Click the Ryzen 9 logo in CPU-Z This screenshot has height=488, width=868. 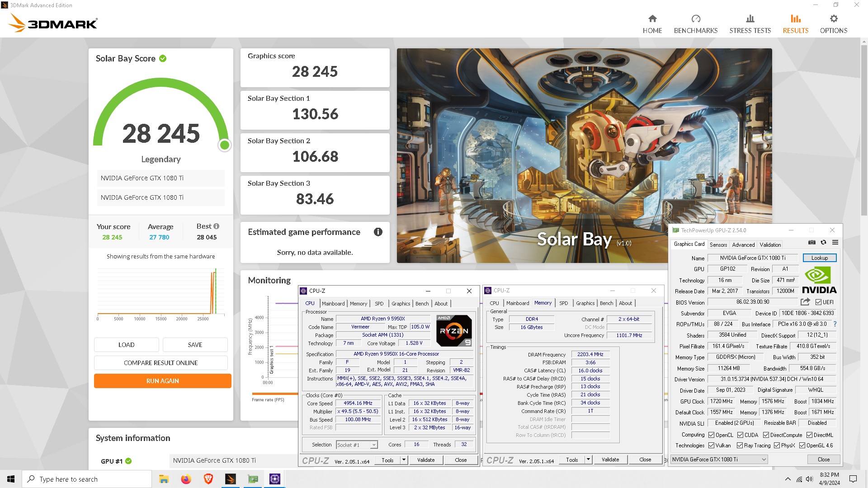454,331
